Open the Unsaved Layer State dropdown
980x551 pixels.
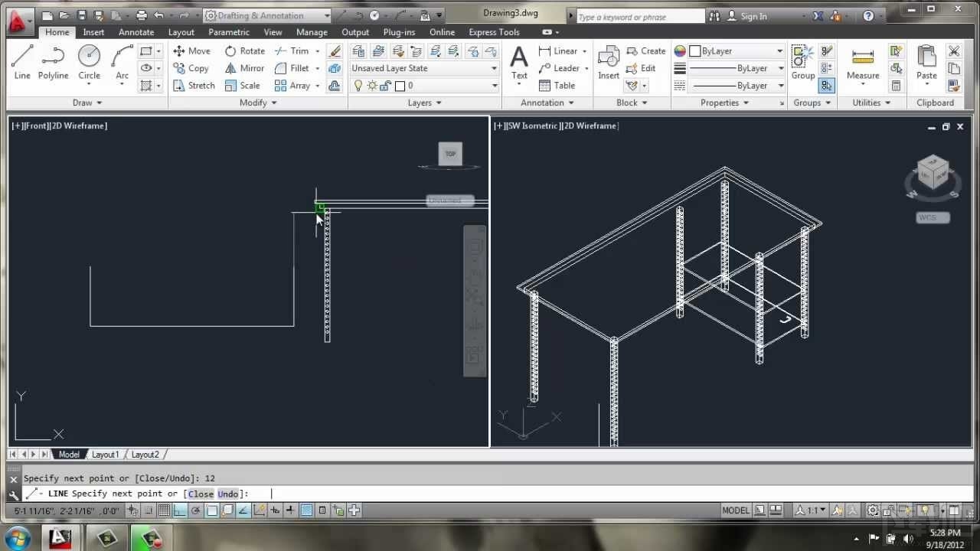pos(494,68)
